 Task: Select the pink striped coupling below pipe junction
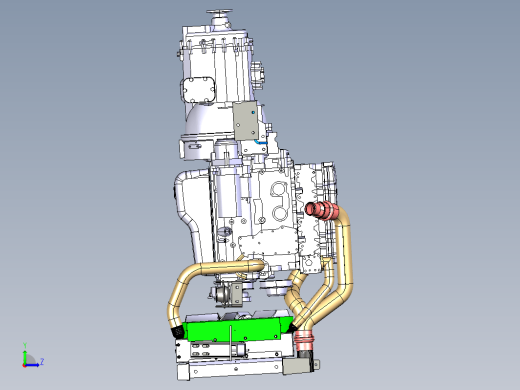click(304, 340)
